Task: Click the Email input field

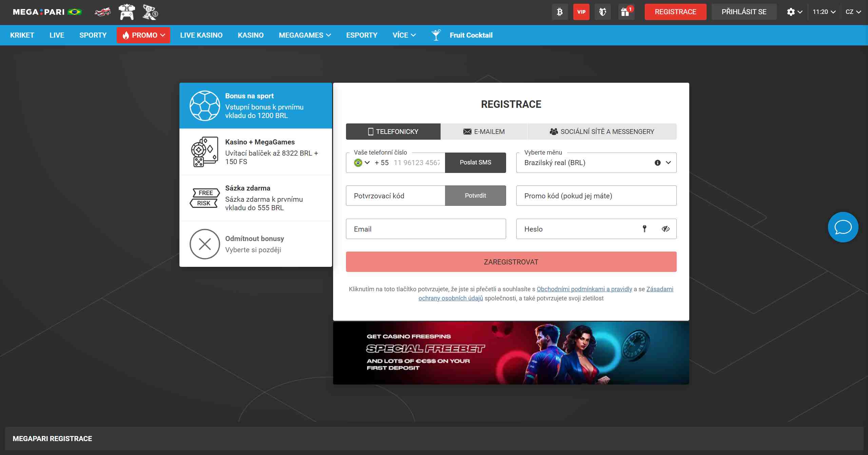Action: (x=426, y=229)
